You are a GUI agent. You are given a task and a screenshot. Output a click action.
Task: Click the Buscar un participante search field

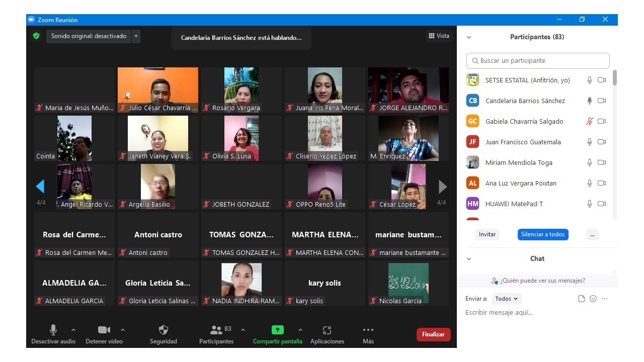click(x=538, y=61)
